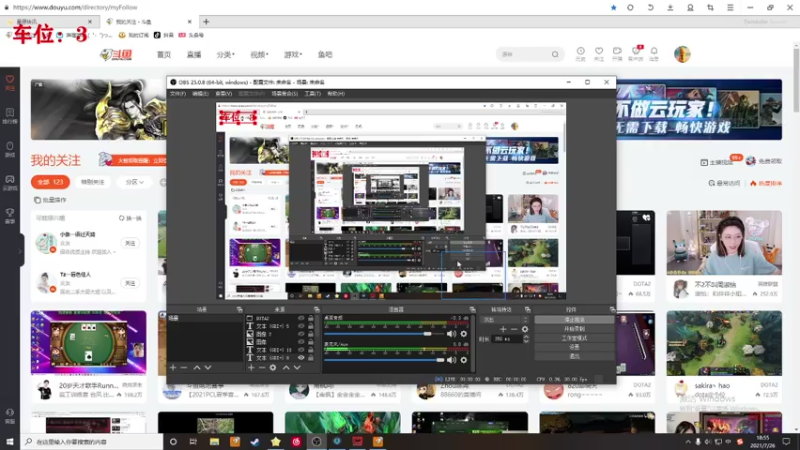Screen dimensions: 800x450
Task: Pop out the OBS mixer dock icon
Action: click(x=472, y=310)
